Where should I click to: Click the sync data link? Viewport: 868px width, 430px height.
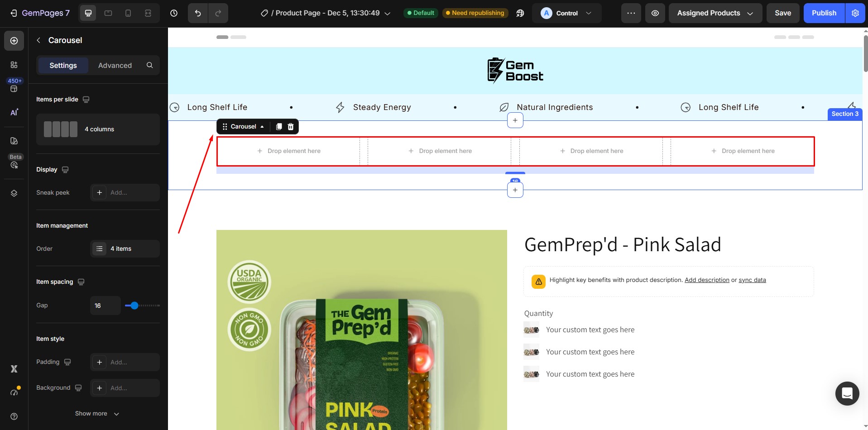(x=752, y=280)
